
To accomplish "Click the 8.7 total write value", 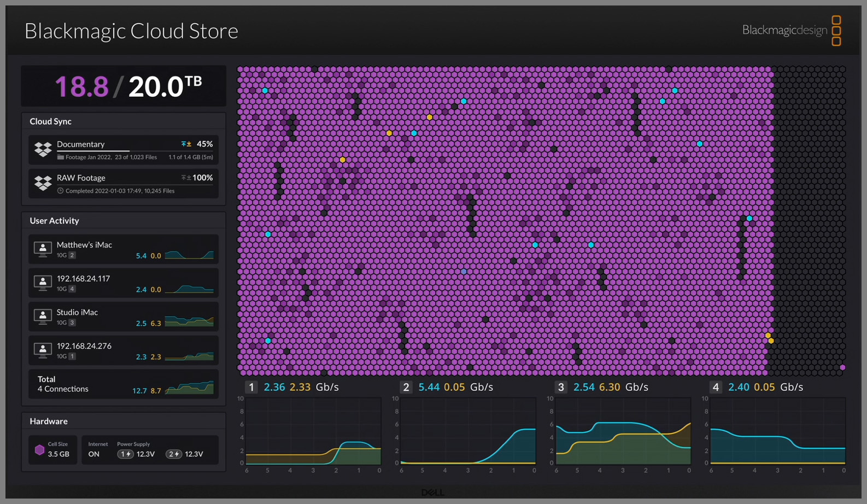I will point(156,391).
